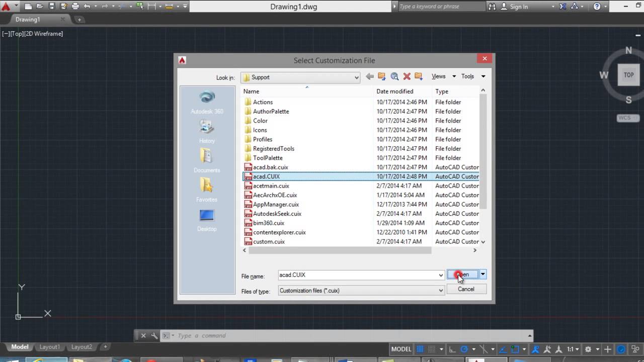Screen dimensions: 644x362
Task: Open the Tools menu in dialog
Action: pyautogui.click(x=473, y=76)
